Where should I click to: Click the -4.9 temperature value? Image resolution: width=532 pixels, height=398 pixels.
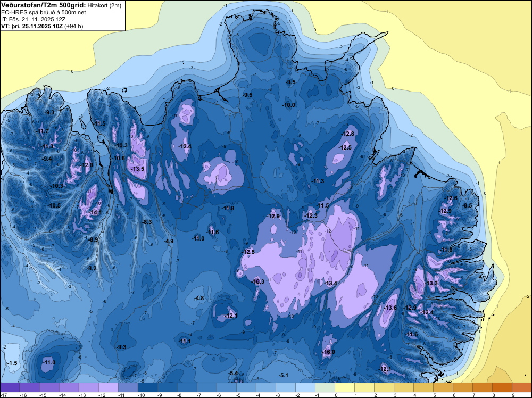coord(169,241)
